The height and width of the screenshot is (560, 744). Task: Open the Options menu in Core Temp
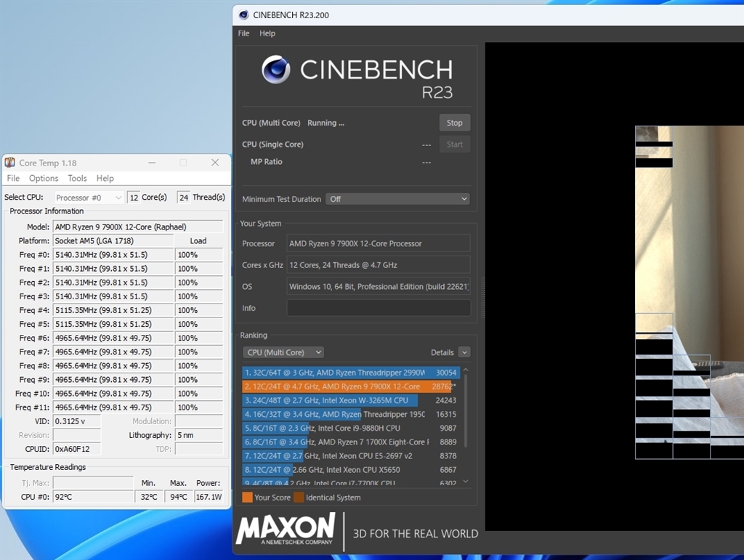(x=43, y=177)
